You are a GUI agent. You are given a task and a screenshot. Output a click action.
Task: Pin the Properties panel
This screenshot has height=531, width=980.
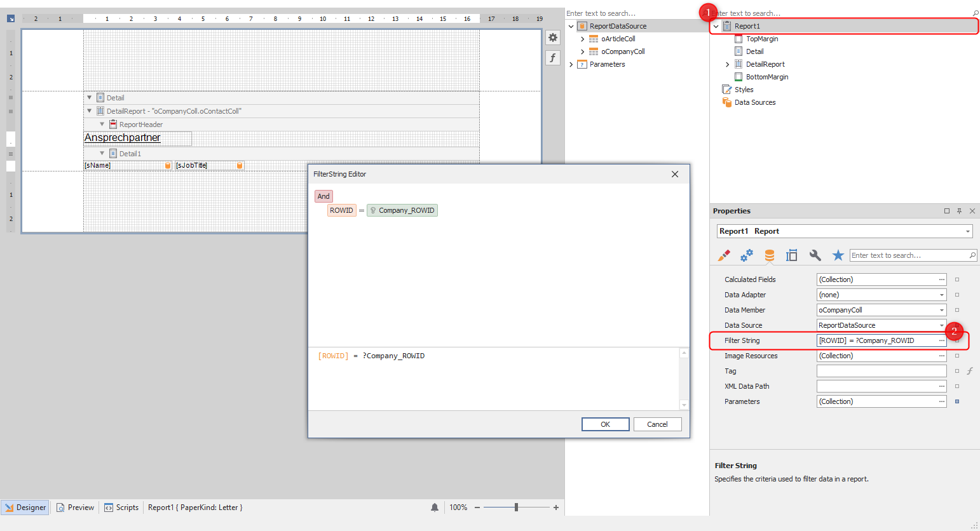point(959,211)
